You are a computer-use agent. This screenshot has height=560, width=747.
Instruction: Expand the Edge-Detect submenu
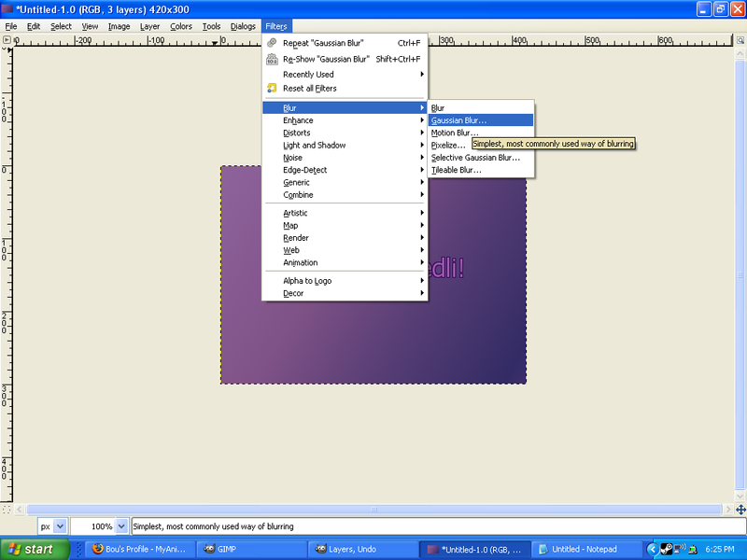coord(345,170)
